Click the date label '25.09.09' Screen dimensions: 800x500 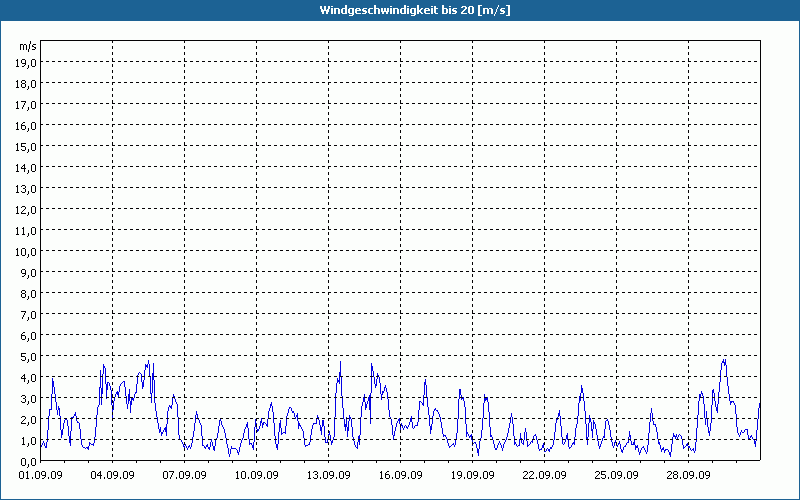click(616, 475)
